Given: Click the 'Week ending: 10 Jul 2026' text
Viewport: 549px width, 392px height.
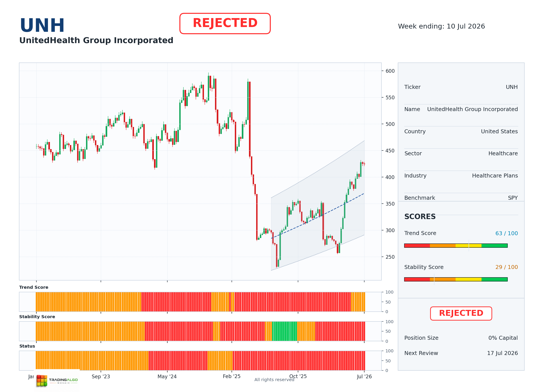Looking at the screenshot, I should point(441,26).
